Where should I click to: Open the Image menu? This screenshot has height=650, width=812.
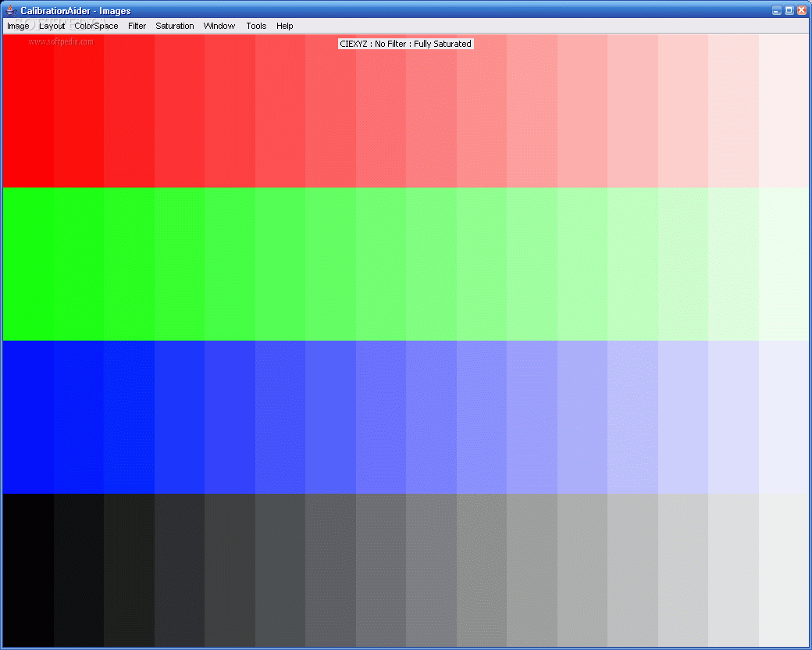coord(18,26)
